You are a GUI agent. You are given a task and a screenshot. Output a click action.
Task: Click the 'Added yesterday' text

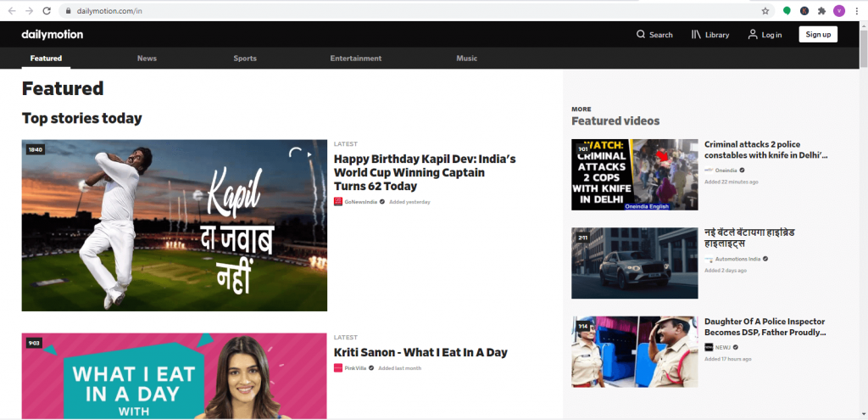[409, 202]
